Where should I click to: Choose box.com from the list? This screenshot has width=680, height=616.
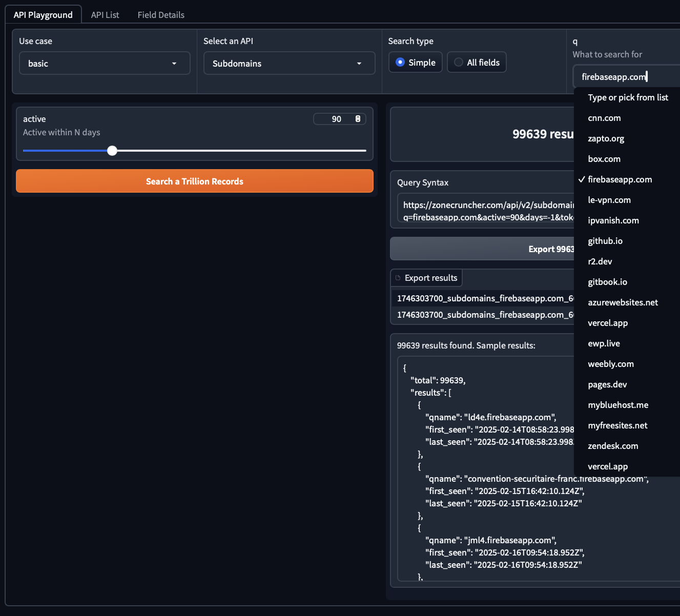(x=627, y=159)
